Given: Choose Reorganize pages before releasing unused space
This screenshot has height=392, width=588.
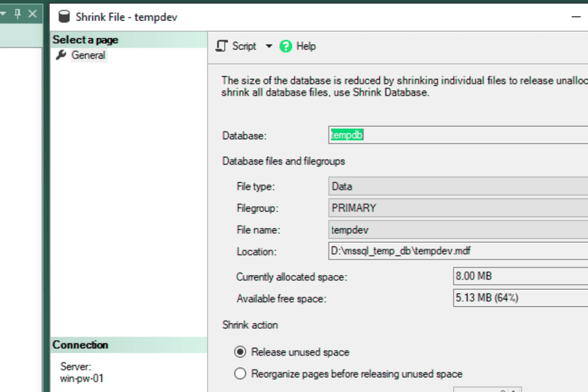Looking at the screenshot, I should (240, 374).
